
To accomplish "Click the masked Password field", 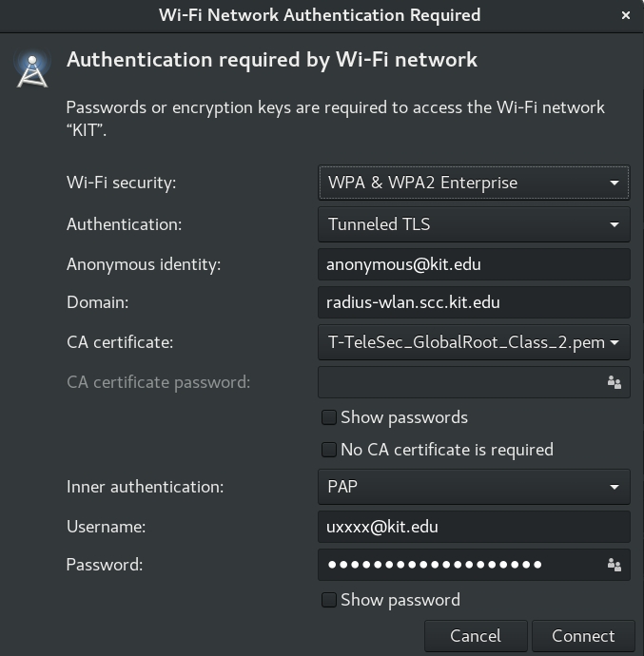I will tap(457, 566).
